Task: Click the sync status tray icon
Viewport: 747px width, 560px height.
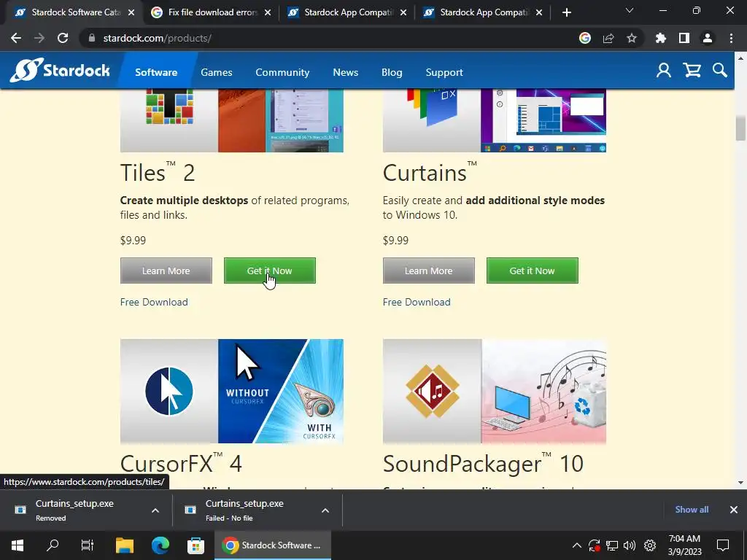Action: click(x=594, y=545)
